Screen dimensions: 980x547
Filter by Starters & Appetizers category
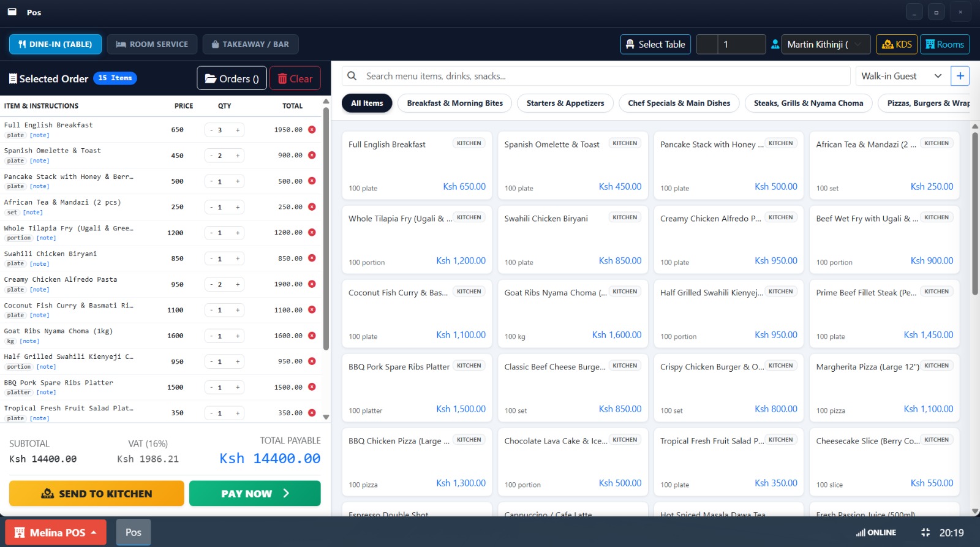[565, 103]
